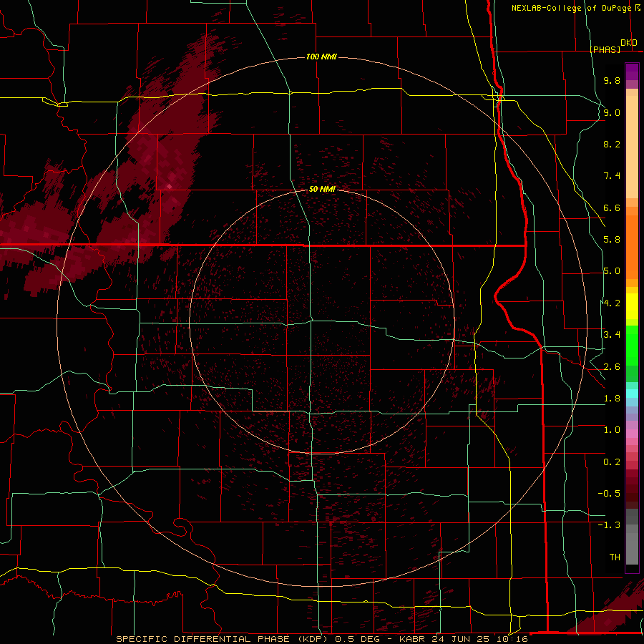
Task: Click the 1.0 value on the color scale
Action: pyautogui.click(x=612, y=430)
